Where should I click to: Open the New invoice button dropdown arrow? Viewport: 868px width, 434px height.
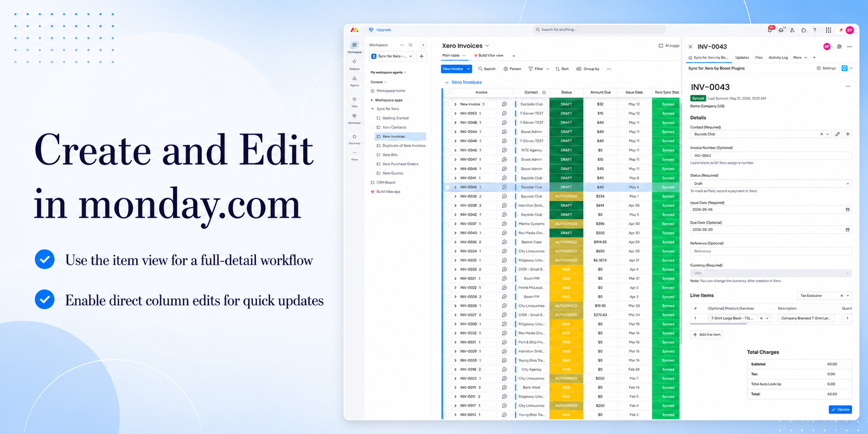point(468,69)
